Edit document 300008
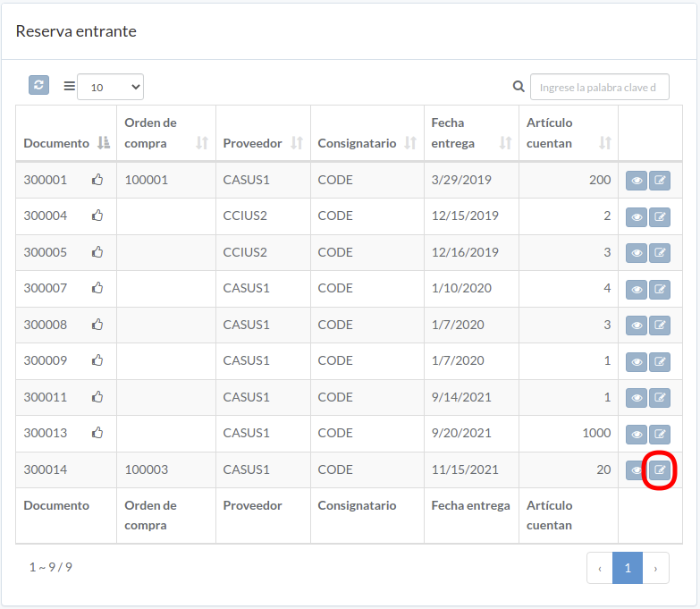Viewport: 700px width, 609px height. (x=660, y=326)
